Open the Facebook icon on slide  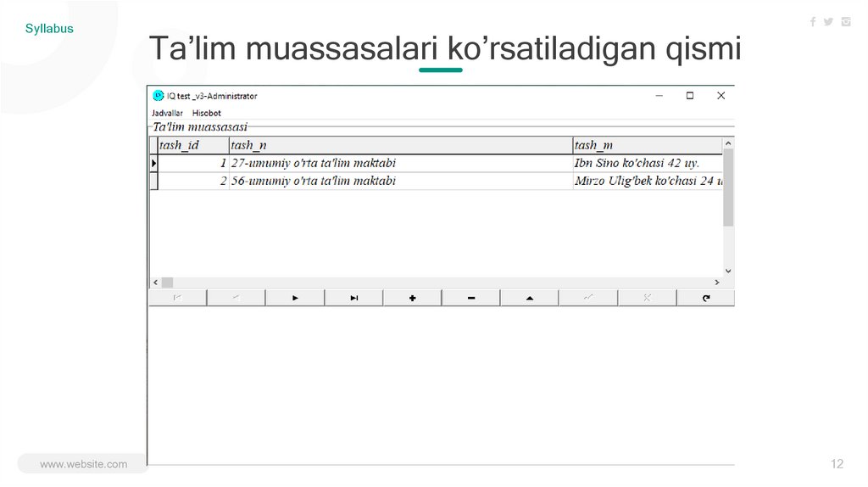pos(813,21)
